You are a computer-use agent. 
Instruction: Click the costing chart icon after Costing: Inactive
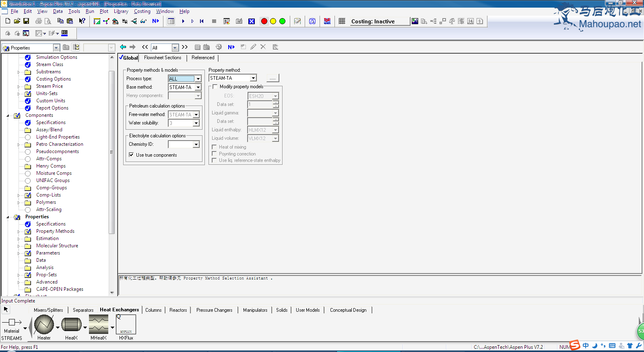[415, 21]
